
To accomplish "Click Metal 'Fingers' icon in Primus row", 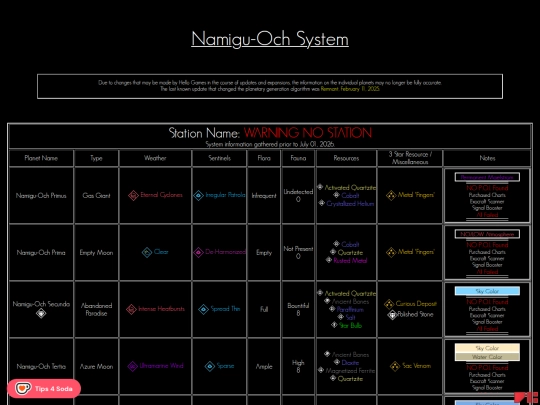I will (x=391, y=196).
